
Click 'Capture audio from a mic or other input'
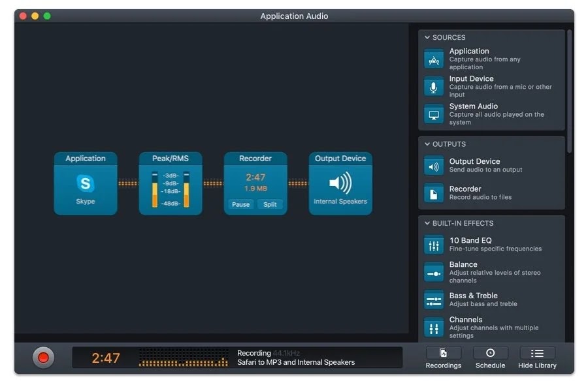500,91
